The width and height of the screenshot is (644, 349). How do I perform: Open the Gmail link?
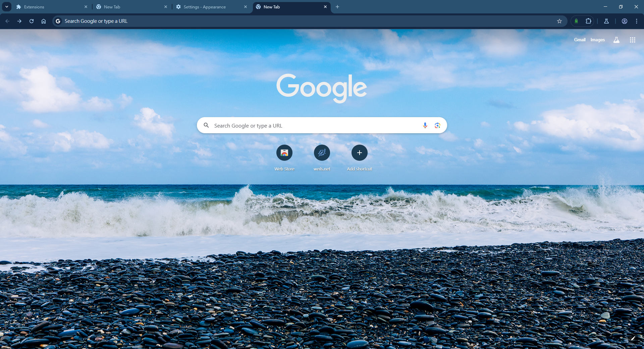[579, 40]
